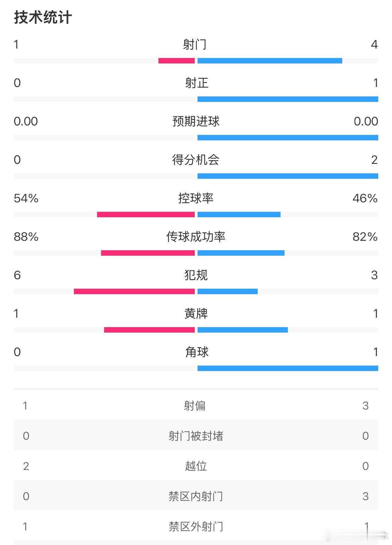Select the 越位 row label
Viewport: 392px width, 545px height.
(x=196, y=466)
